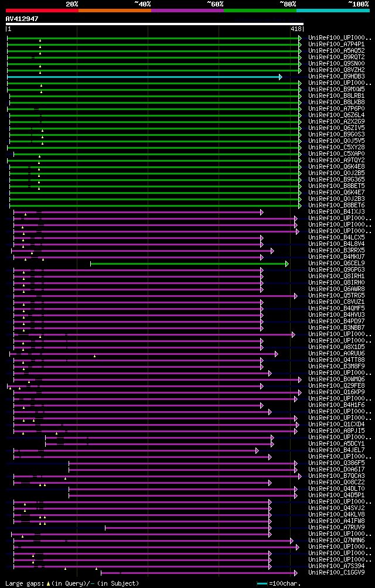Select the short green alignment bar for Q6CEL9
The height and width of the screenshot is (588, 375).
point(189,264)
